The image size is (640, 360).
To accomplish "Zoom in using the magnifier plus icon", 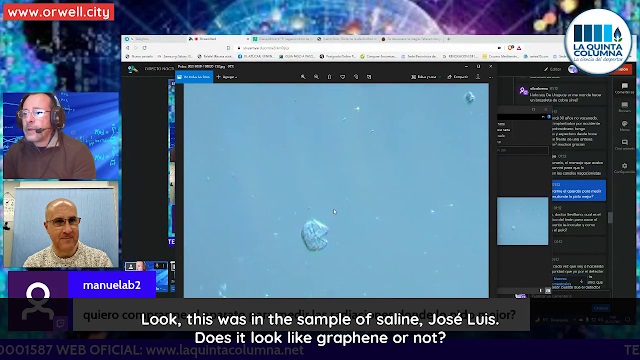I will click(303, 77).
